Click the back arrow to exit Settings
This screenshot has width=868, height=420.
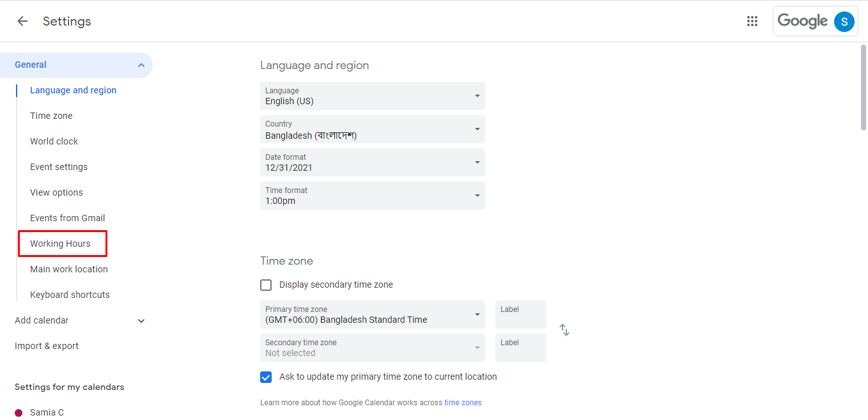tap(22, 21)
